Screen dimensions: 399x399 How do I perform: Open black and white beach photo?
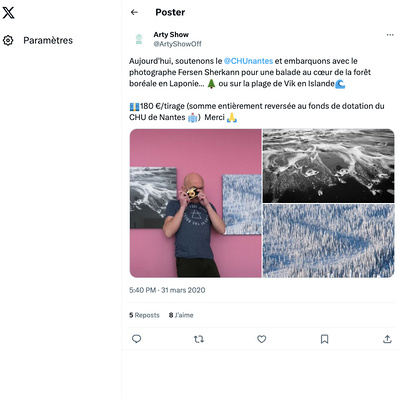point(328,166)
